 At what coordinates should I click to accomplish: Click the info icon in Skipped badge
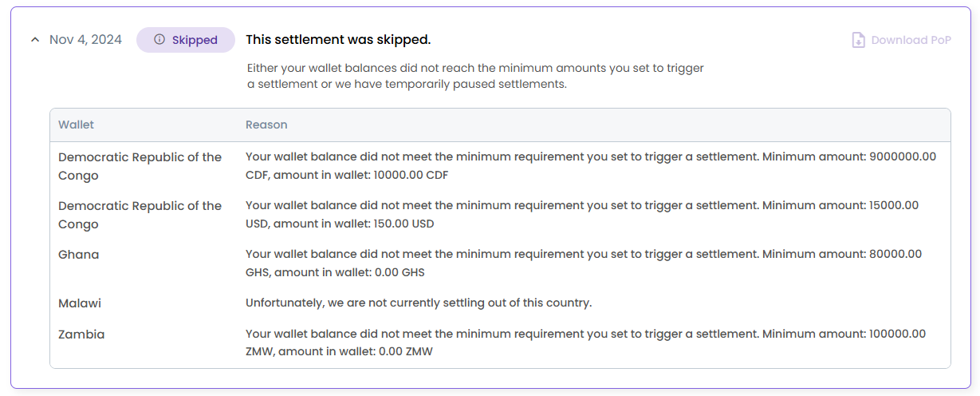point(159,40)
